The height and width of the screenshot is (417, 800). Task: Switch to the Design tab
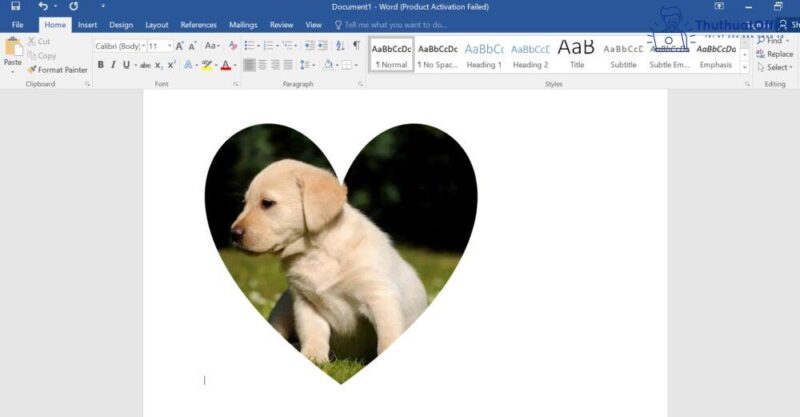click(x=121, y=24)
